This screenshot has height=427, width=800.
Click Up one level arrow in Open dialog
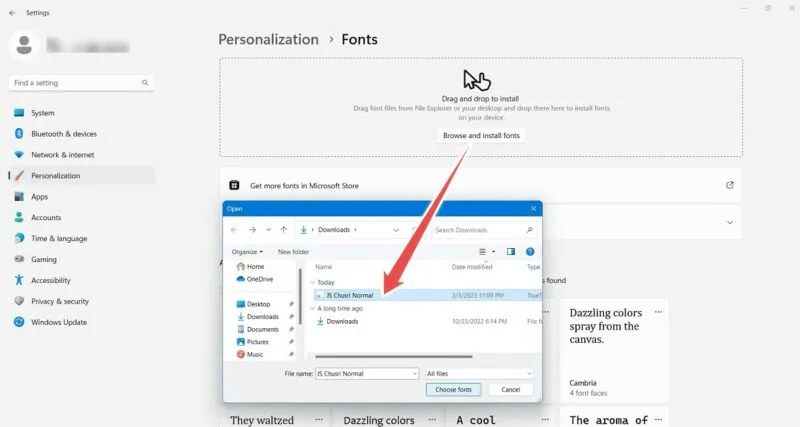[x=284, y=230]
